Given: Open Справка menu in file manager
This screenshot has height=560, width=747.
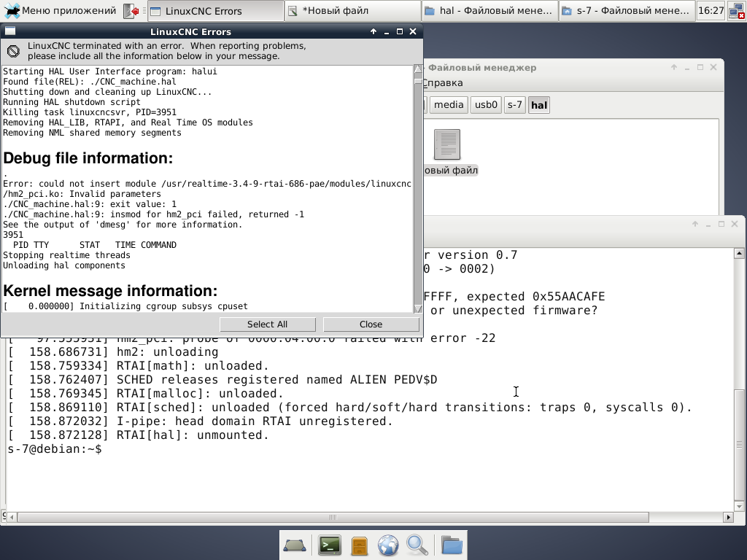Looking at the screenshot, I should 443,83.
